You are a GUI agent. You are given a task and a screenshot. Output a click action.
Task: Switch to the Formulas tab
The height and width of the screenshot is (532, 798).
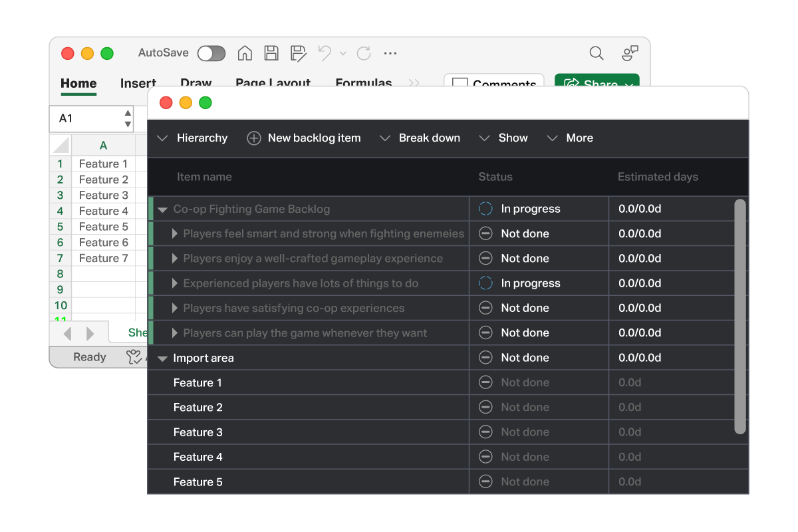[x=364, y=84]
